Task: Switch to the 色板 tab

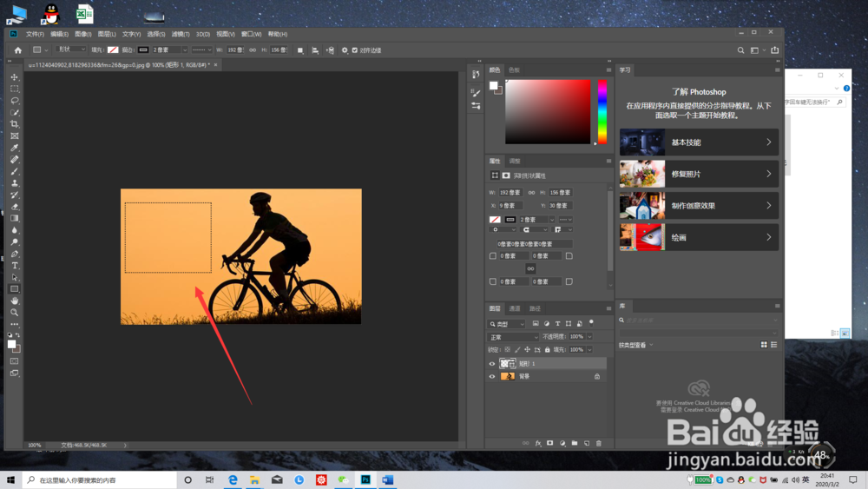Action: click(514, 69)
